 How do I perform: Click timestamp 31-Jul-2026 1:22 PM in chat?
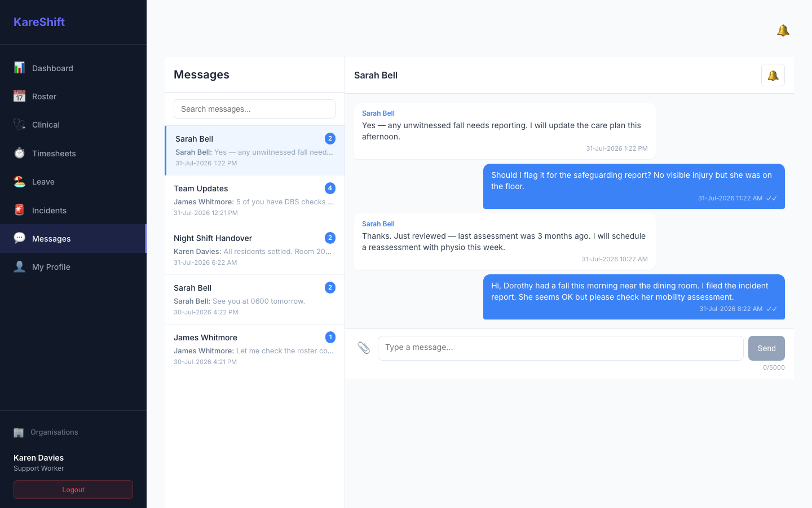point(617,148)
